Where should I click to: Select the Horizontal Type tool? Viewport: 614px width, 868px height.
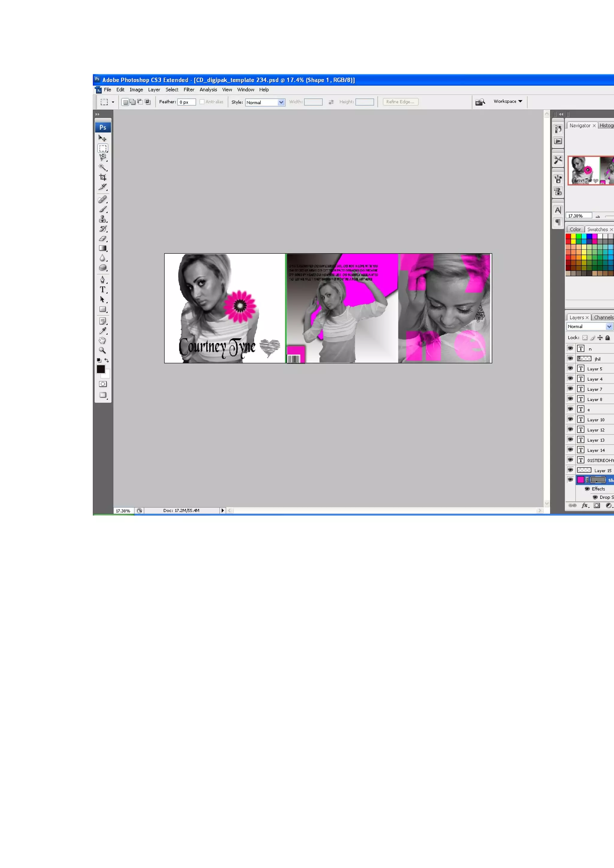103,290
